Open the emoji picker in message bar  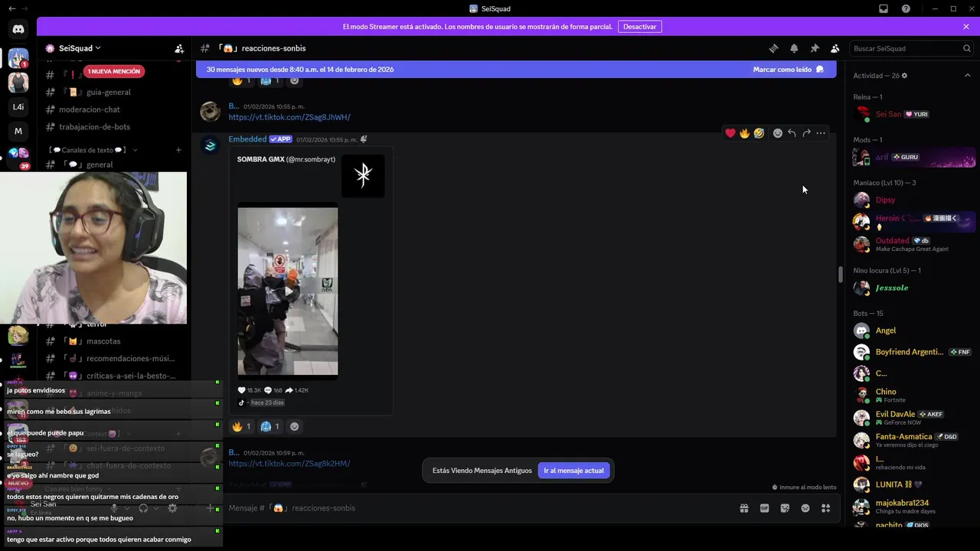click(x=805, y=508)
